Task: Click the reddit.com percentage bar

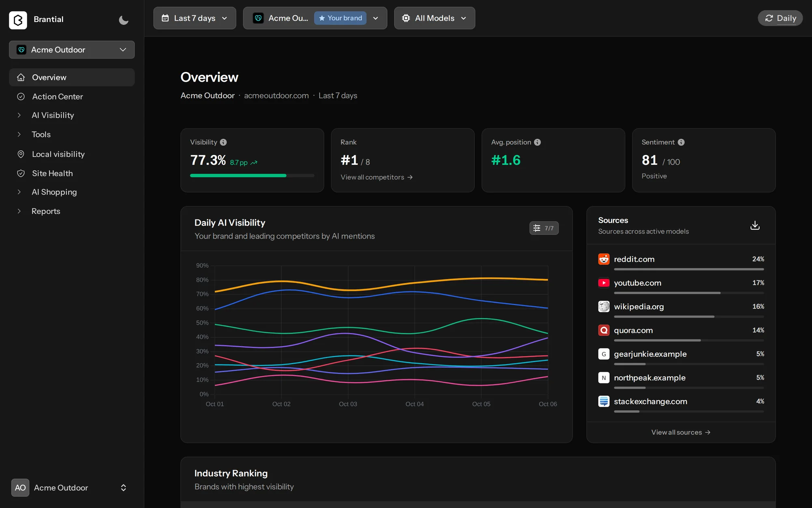Action: (689, 269)
